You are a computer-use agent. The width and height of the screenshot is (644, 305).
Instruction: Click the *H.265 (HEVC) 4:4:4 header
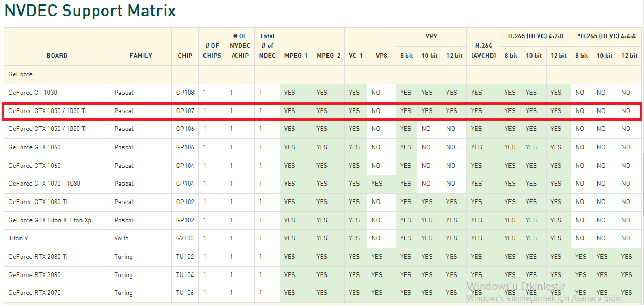point(607,36)
